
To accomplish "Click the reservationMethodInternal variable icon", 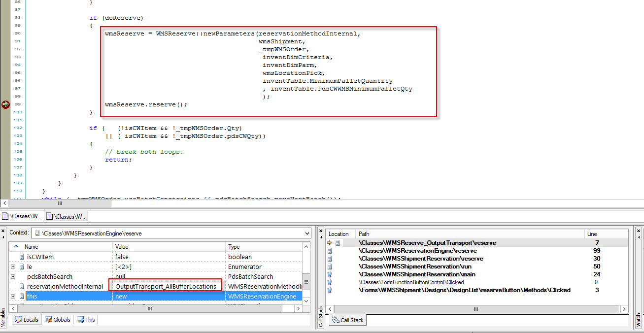I will (22, 286).
